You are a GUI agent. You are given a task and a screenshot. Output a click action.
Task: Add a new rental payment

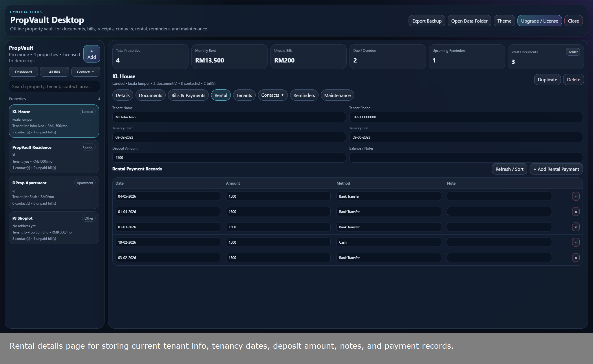point(556,169)
